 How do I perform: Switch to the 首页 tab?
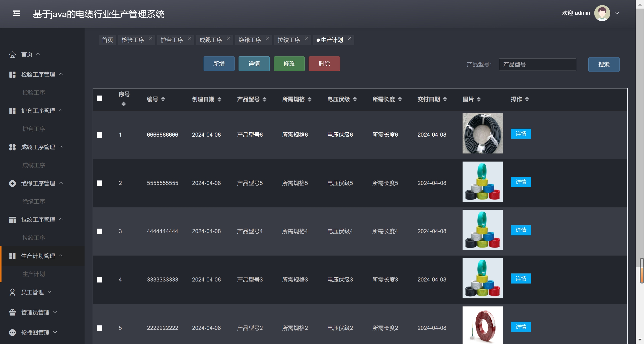[x=107, y=40]
